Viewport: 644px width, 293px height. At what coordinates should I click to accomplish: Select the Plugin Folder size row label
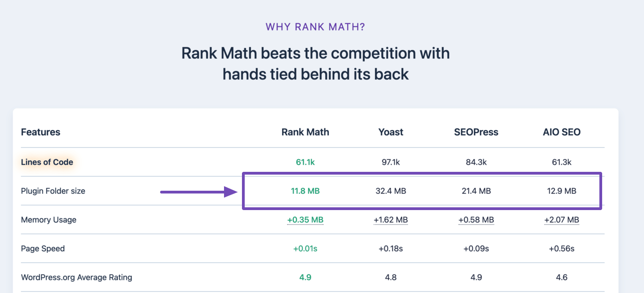pyautogui.click(x=53, y=191)
